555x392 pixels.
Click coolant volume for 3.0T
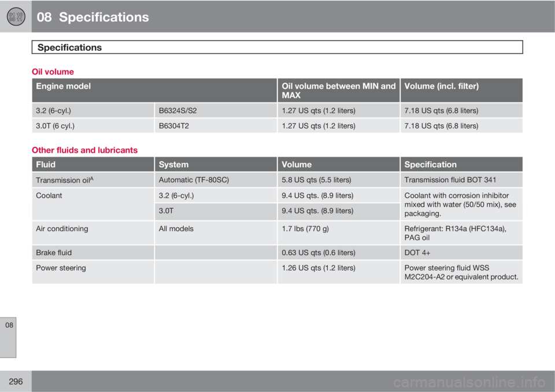339,212
